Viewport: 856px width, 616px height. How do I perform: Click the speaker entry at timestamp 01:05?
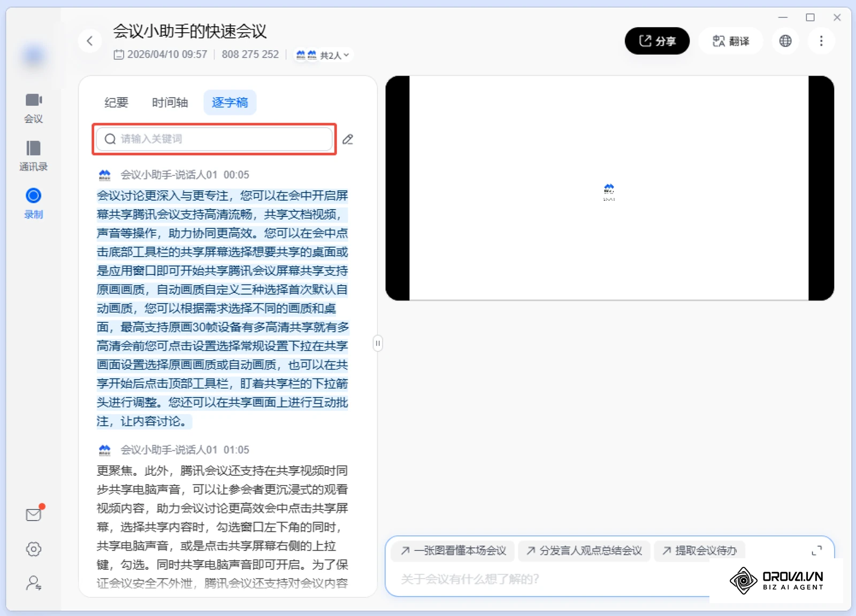[x=174, y=450]
